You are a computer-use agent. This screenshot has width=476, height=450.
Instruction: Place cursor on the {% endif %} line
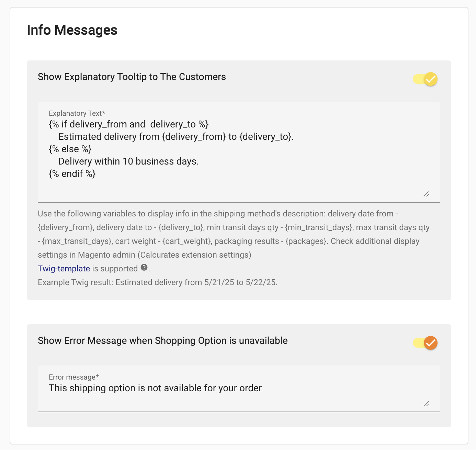click(72, 174)
